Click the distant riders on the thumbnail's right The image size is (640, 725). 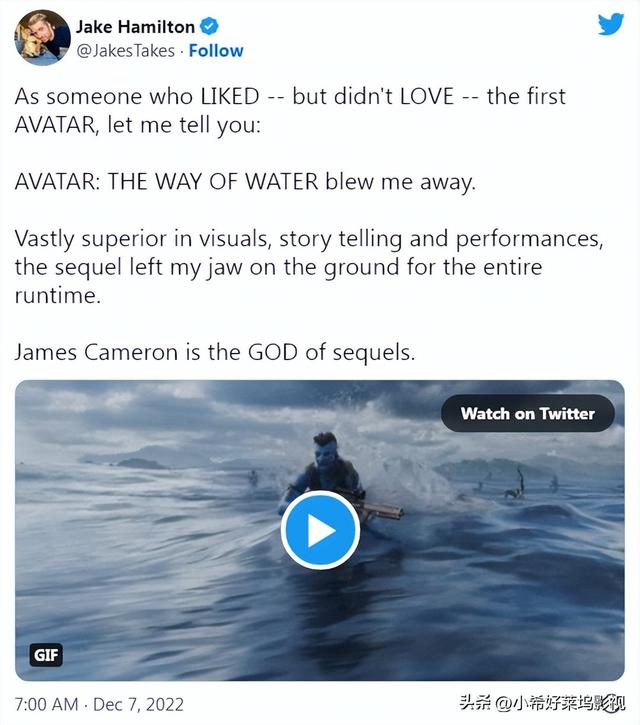pos(516,484)
